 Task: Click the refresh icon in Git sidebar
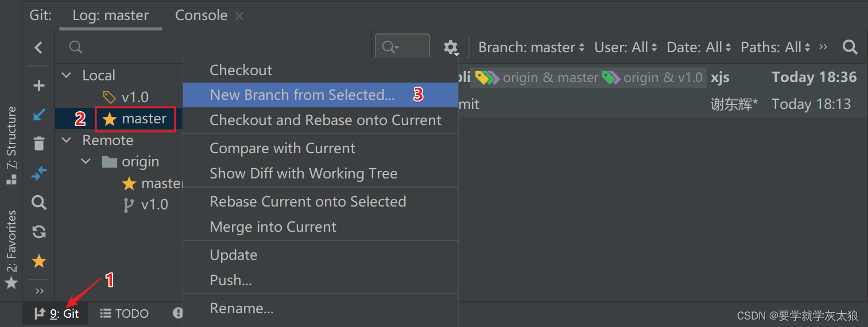[x=39, y=232]
